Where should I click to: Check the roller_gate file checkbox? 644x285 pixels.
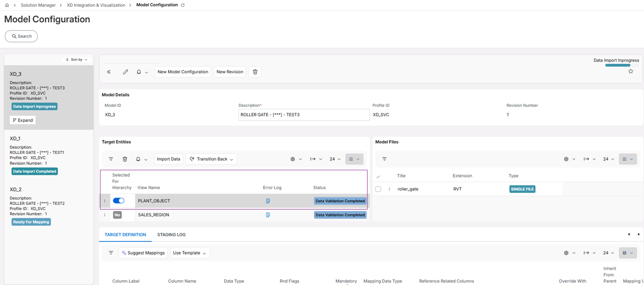378,189
